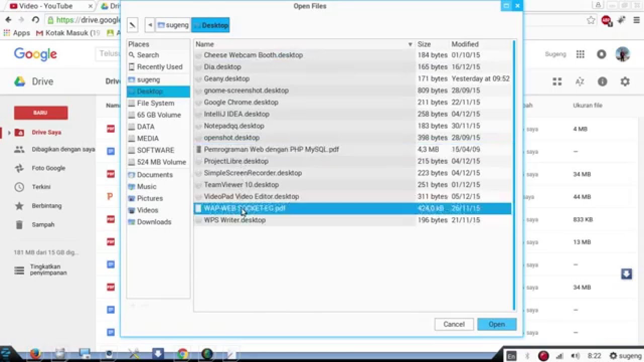Select the VideoPad Video Editor.desktop file
Viewport: 644px width, 362px height.
[352, 197]
